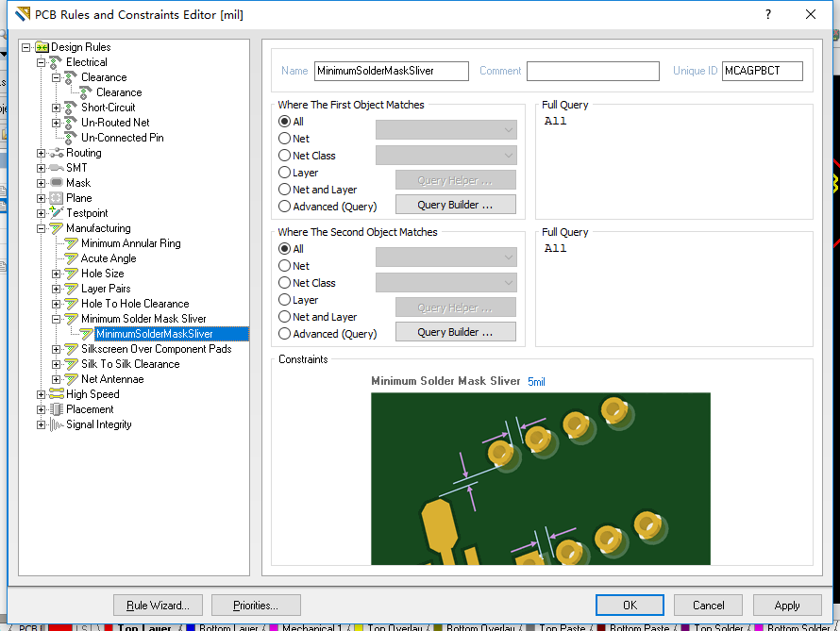This screenshot has width=840, height=631.
Task: Click the Design Rules folder icon
Action: [x=42, y=47]
